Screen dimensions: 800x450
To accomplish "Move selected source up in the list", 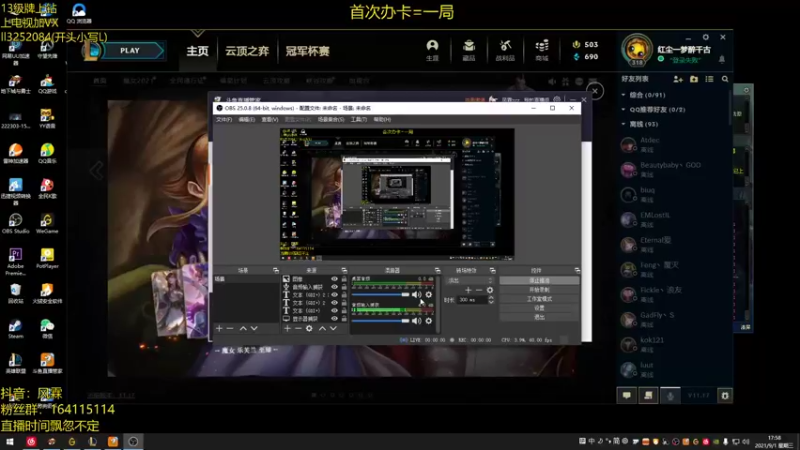I will [x=322, y=329].
